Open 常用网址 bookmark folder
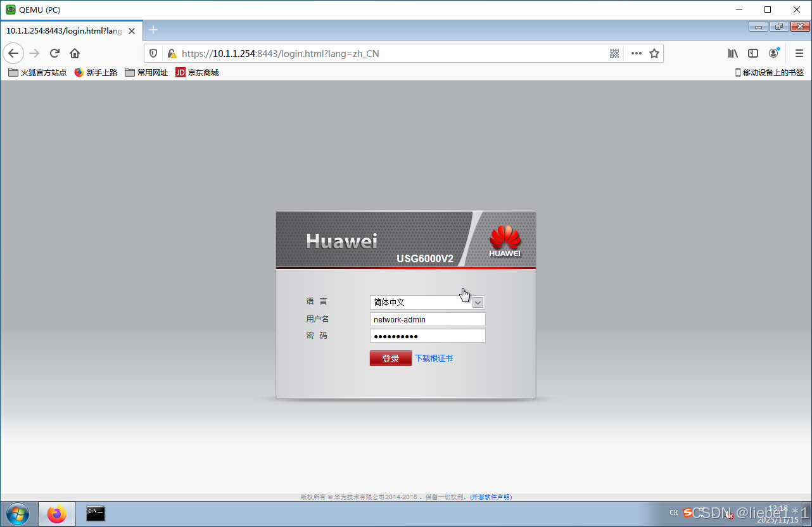Image resolution: width=812 pixels, height=527 pixels. (146, 72)
